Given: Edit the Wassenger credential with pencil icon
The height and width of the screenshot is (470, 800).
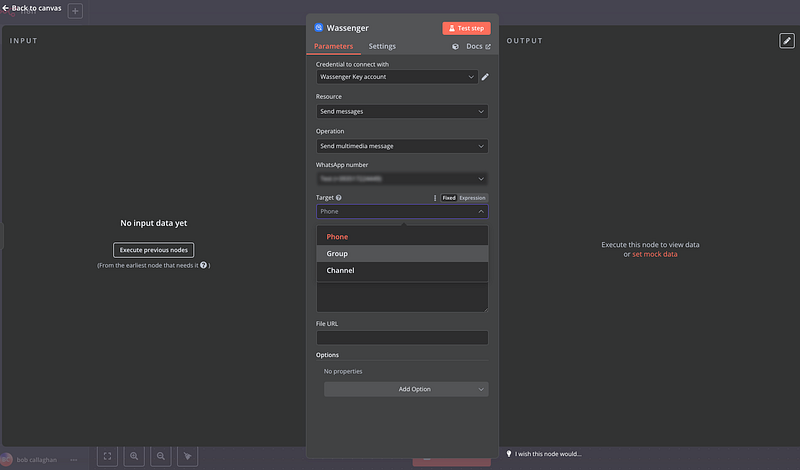Looking at the screenshot, I should [x=485, y=77].
